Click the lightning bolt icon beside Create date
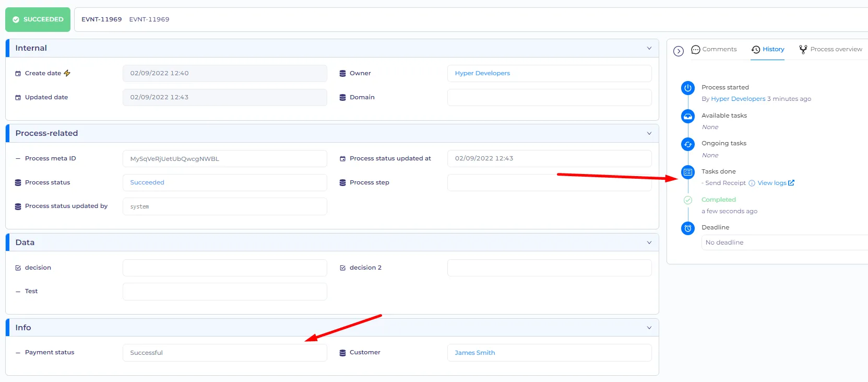Image resolution: width=868 pixels, height=382 pixels. pos(67,73)
